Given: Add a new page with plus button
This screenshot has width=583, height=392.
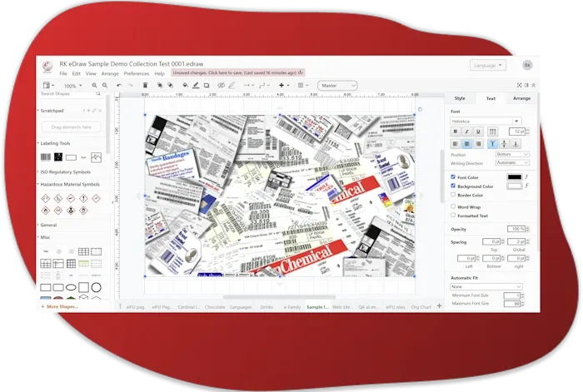Looking at the screenshot, I should pyautogui.click(x=439, y=306).
